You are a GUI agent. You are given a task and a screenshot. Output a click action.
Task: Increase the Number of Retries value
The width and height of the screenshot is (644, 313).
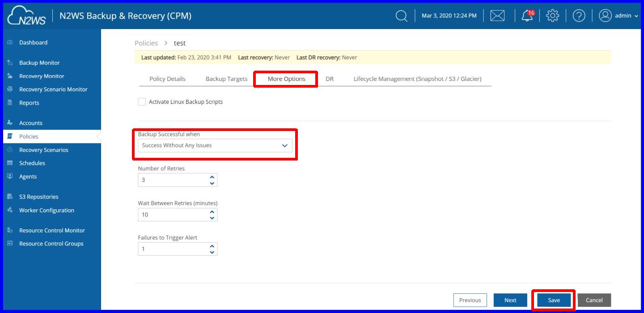pos(212,177)
